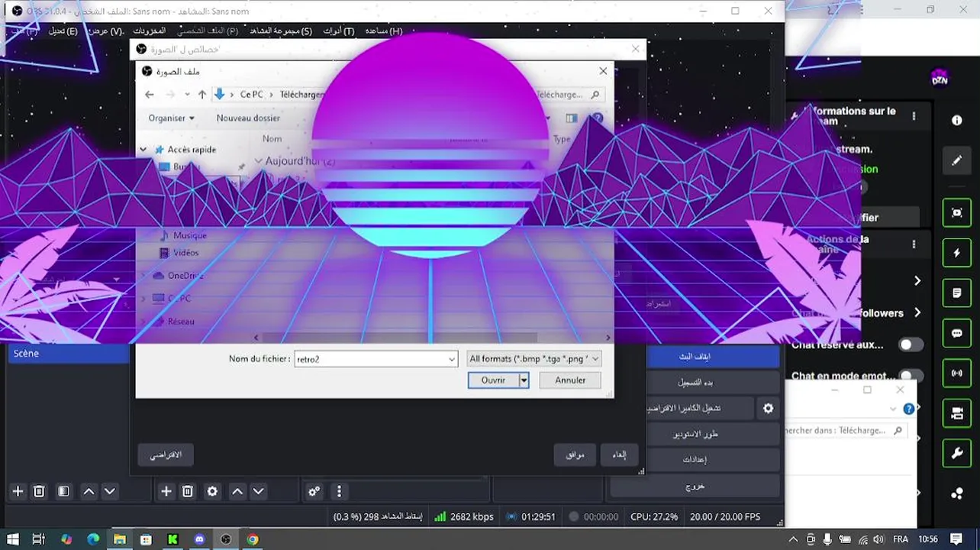Screen dimensions: 980x550
Task: Click the موافق OK button in properties
Action: (575, 455)
